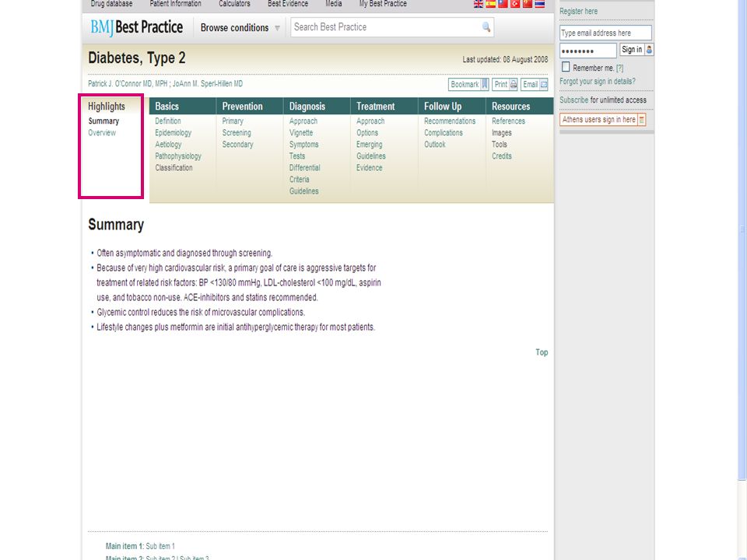Switch to the Prevention tab
Image resolution: width=747 pixels, height=560 pixels.
pos(250,107)
